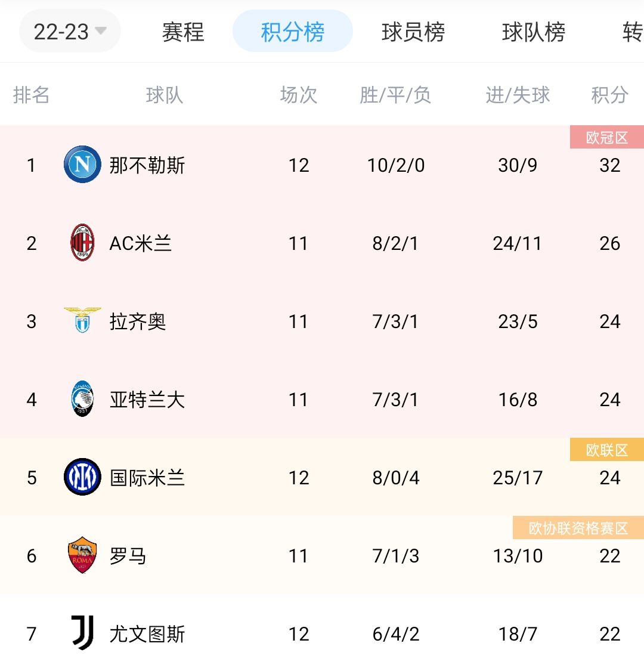This screenshot has width=644, height=668.
Task: Switch to the 球队榜 tab
Action: 534,34
